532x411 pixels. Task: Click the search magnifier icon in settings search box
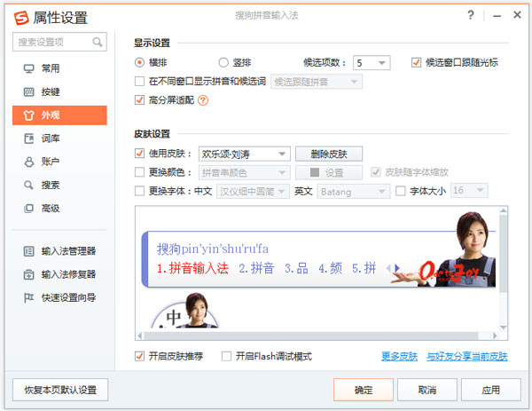[97, 42]
